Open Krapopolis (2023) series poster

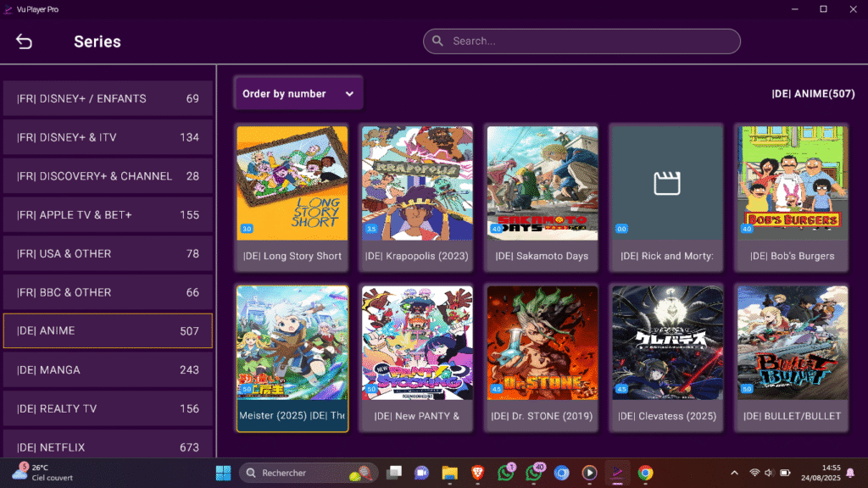click(417, 183)
